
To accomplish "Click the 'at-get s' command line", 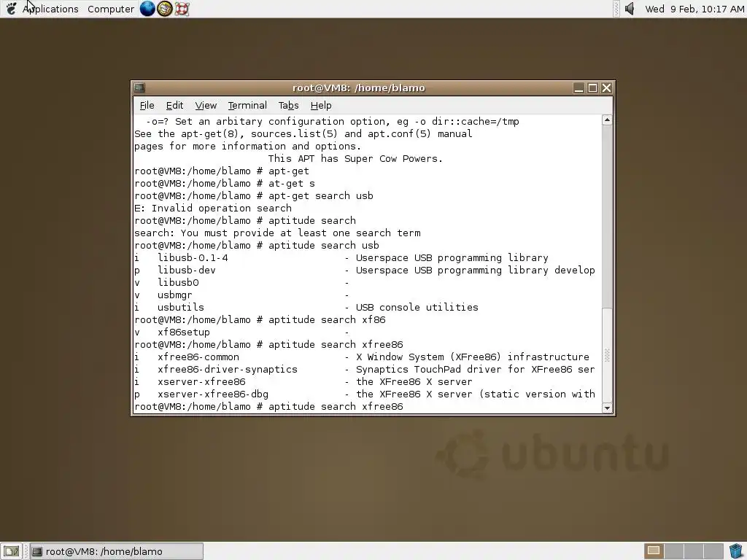I will coord(225,183).
